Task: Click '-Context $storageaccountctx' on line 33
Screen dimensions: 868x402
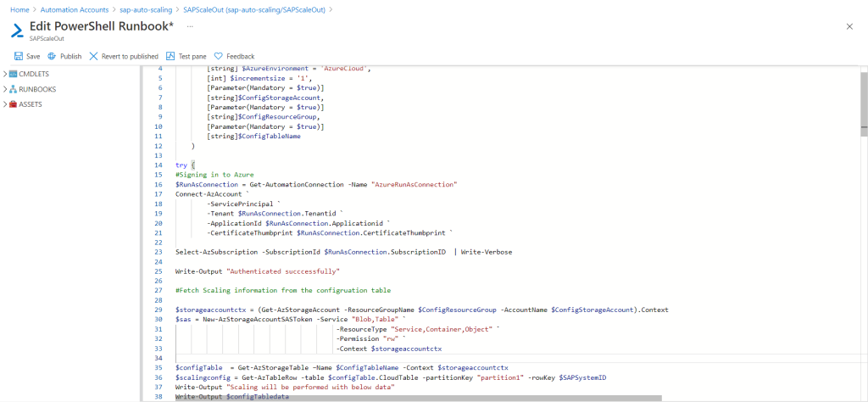Action: [388, 349]
